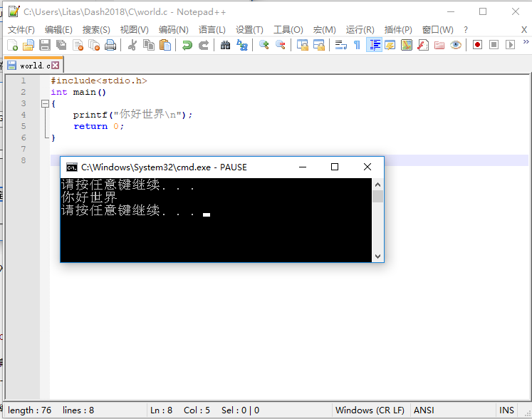Zoom out with the magnifier minus icon
This screenshot has width=532, height=419.
coord(281,45)
